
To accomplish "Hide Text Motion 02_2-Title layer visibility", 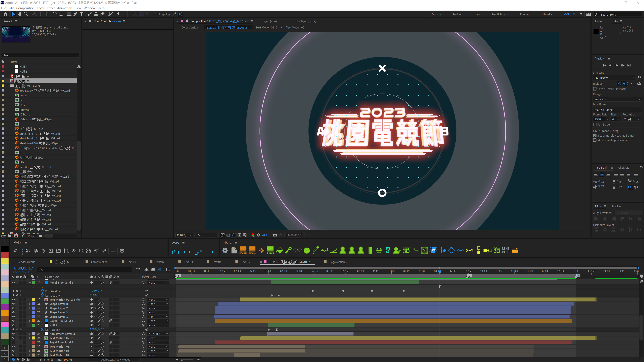I will click(x=13, y=299).
